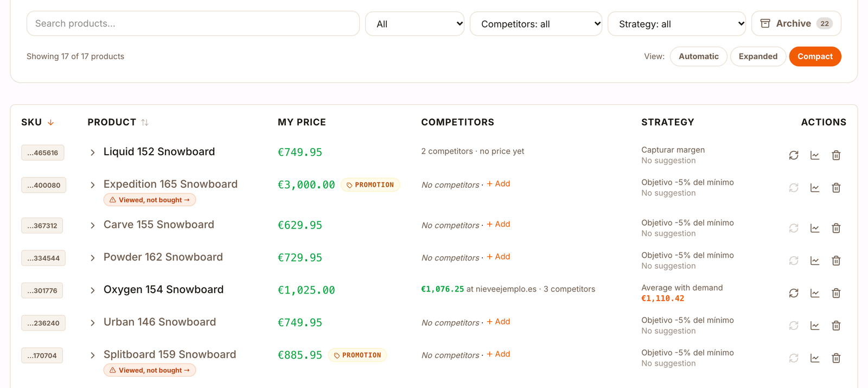The width and height of the screenshot is (868, 388).
Task: Refresh prices for Urban 146 Snowboard
Action: point(794,326)
